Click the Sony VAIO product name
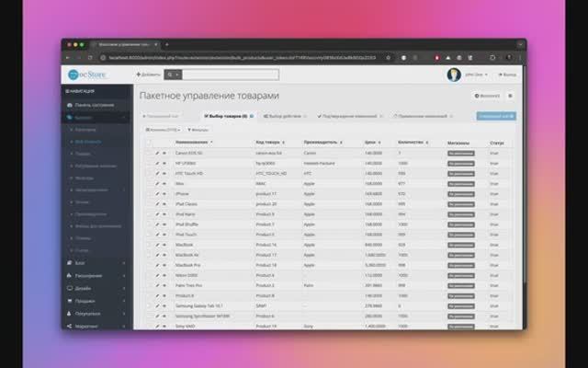This screenshot has height=368, width=588. click(185, 326)
